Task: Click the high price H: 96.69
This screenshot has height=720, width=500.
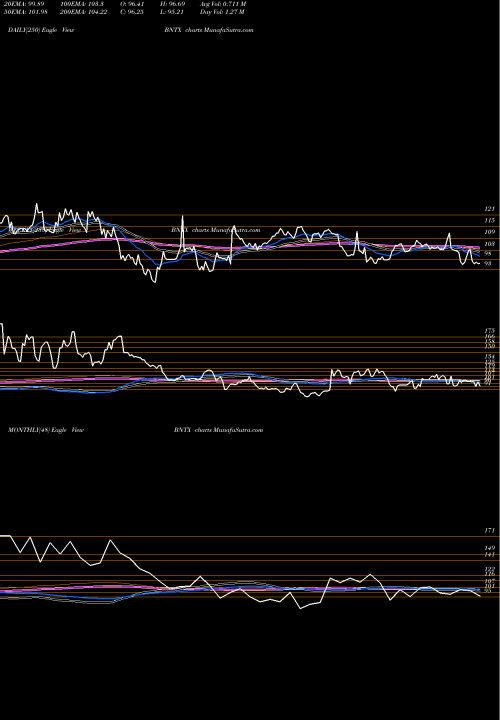Action: click(172, 4)
